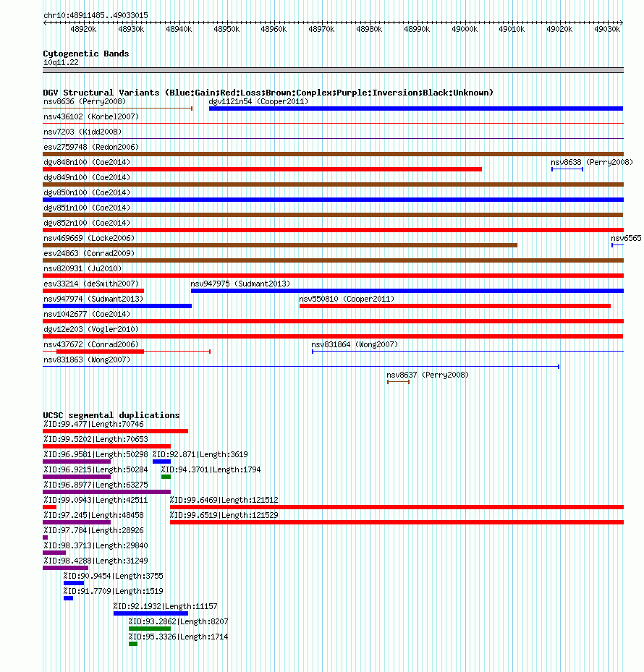This screenshot has height=672, width=644.
Task: Select the %ID:96.9581 Length:50298 purple bar
Action: pos(77,462)
